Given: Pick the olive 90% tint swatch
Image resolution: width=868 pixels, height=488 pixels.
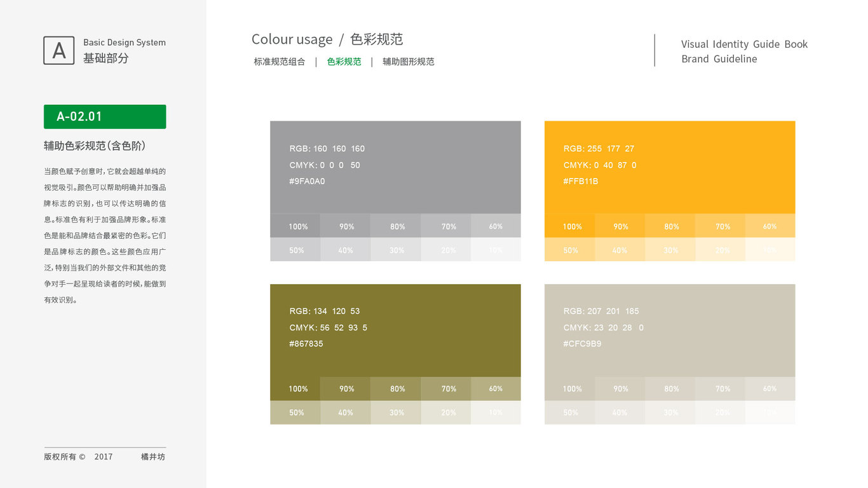Looking at the screenshot, I should pyautogui.click(x=345, y=389).
